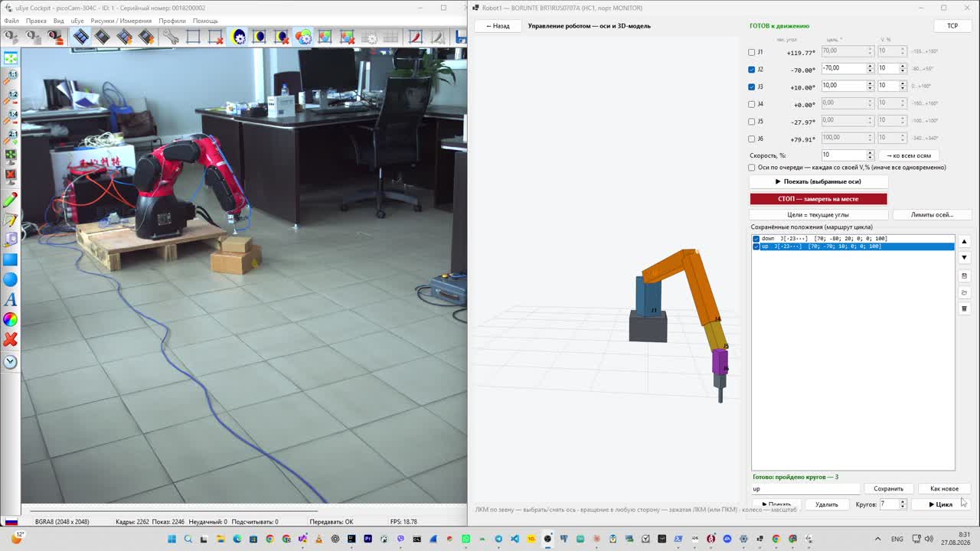Uncheck the J2 axis checkbox
Viewport: 980px width, 551px height.
752,69
